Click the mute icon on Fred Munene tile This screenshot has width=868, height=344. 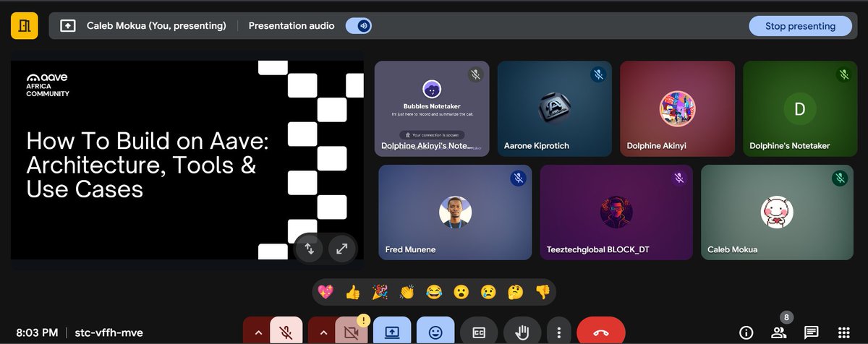[518, 178]
